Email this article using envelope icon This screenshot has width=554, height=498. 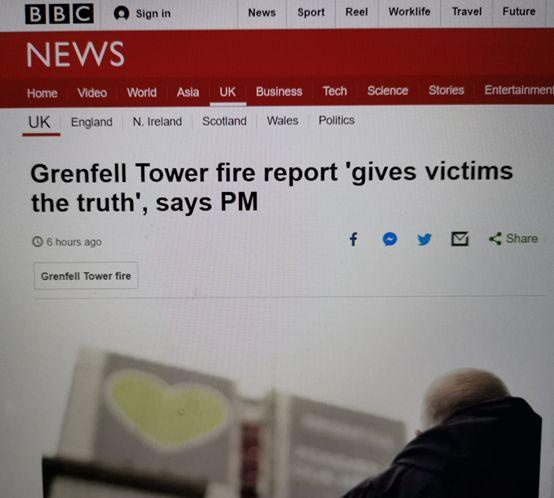pyautogui.click(x=460, y=239)
